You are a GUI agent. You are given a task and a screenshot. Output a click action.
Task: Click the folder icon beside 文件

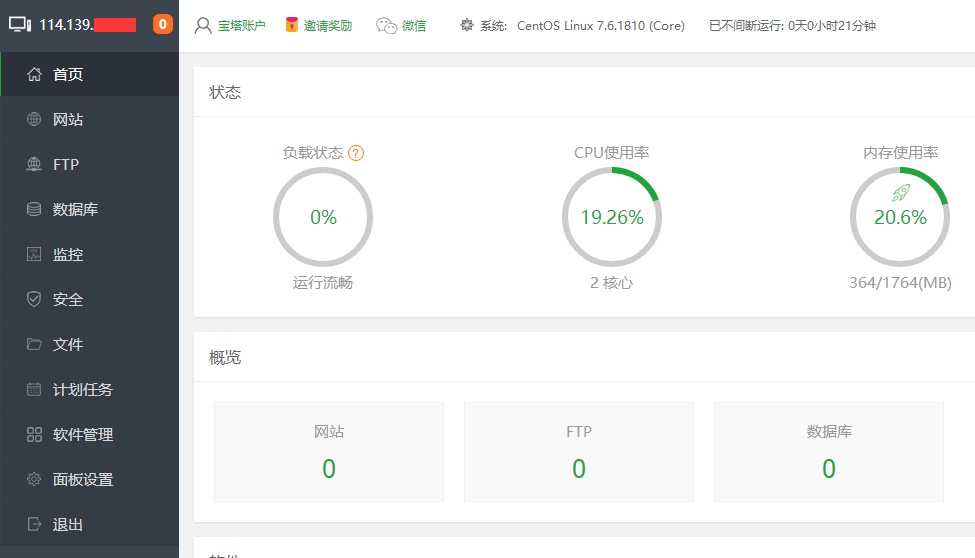(34, 344)
